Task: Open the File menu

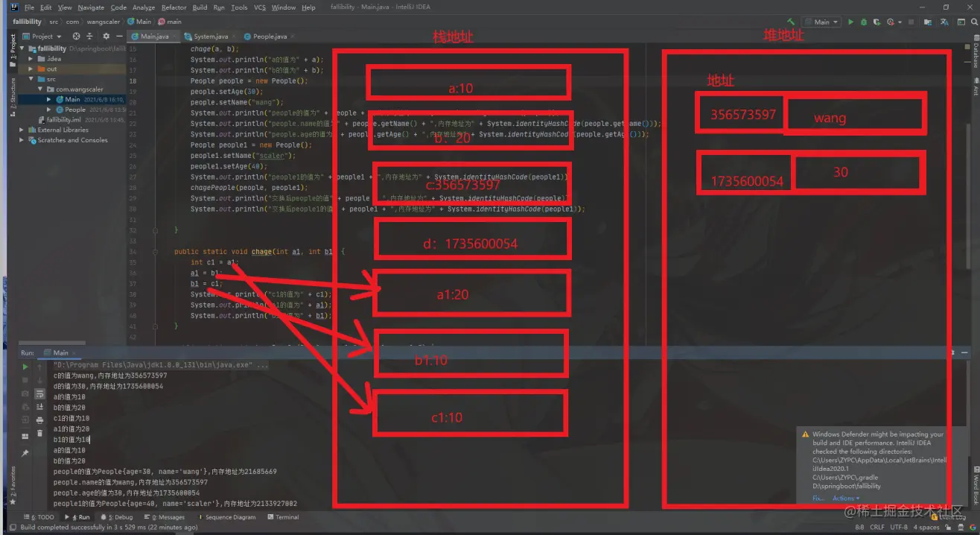Action: (29, 7)
